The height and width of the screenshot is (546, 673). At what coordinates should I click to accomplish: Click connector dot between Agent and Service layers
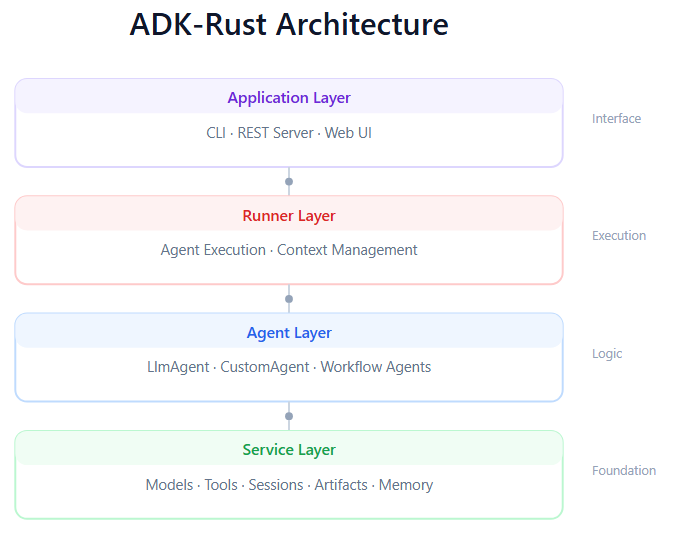click(x=289, y=416)
